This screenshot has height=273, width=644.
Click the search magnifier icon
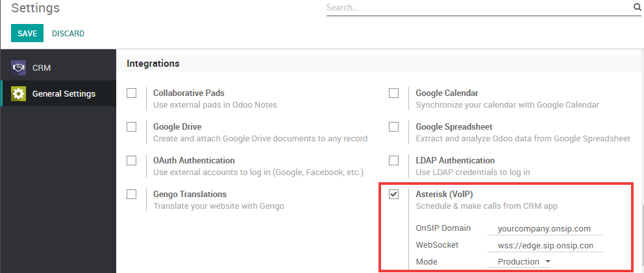[637, 8]
